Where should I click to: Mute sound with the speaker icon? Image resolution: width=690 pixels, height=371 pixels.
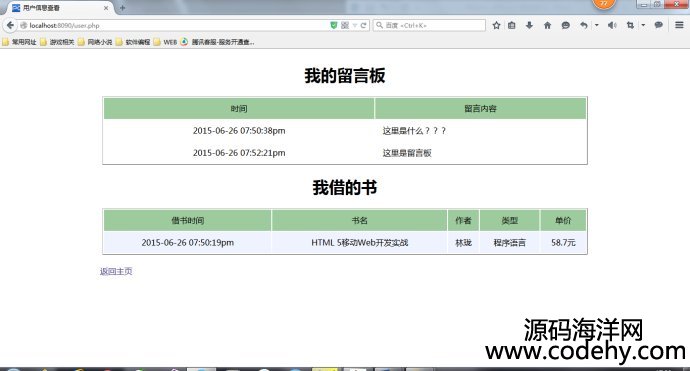(612, 25)
